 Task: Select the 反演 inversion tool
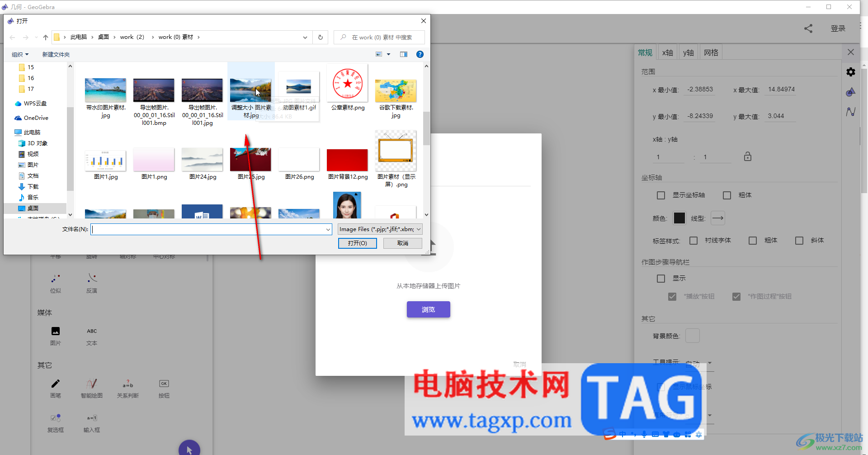click(92, 278)
